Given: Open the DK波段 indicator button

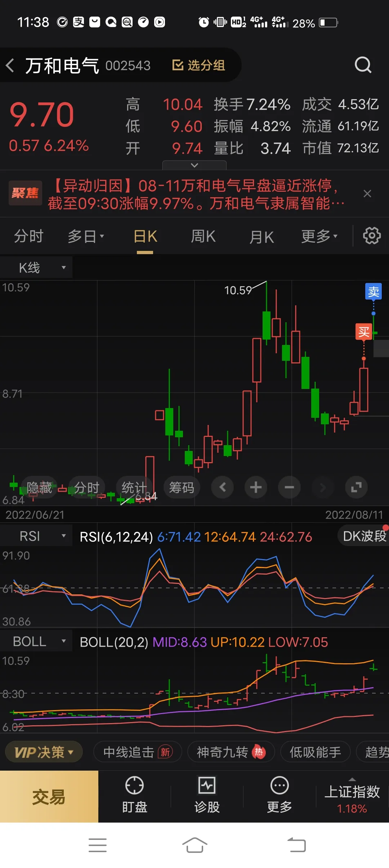Looking at the screenshot, I should (364, 536).
